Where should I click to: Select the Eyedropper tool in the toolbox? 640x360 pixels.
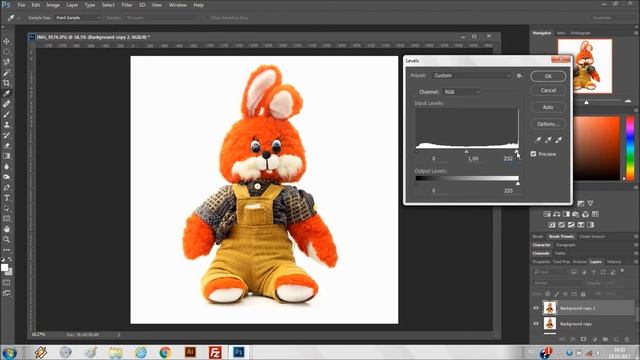coord(7,93)
